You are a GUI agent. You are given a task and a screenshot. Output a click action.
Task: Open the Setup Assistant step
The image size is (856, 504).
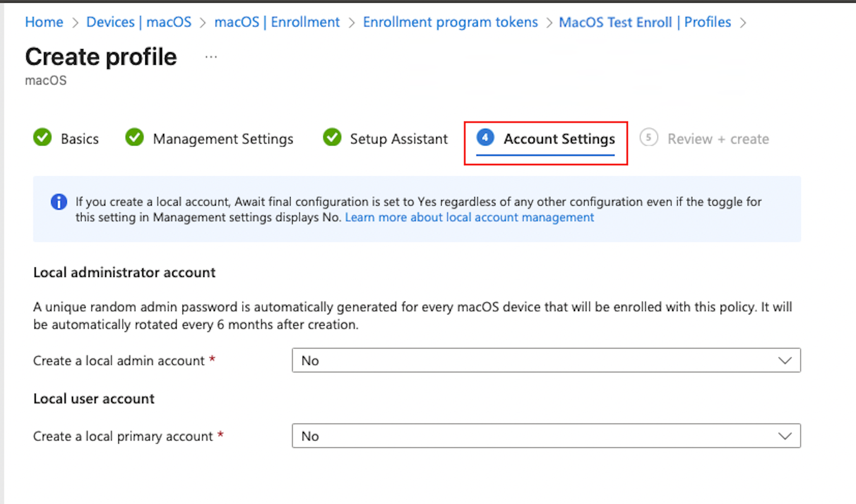click(398, 138)
